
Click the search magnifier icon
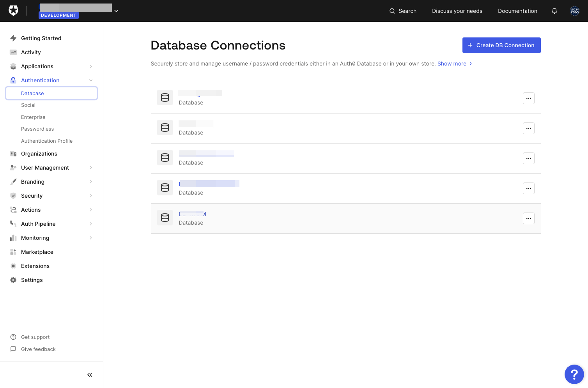coord(392,11)
